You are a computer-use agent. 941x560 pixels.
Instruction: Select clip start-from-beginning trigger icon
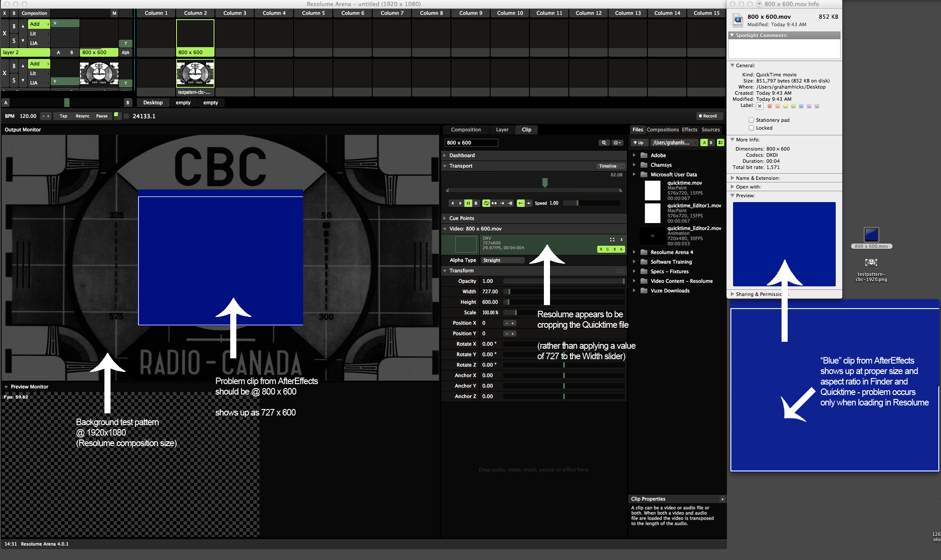(x=521, y=203)
